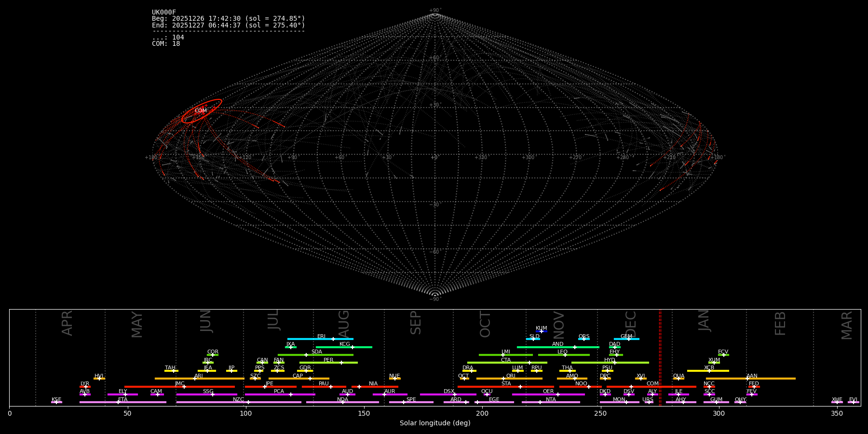The width and height of the screenshot is (868, 434).
Task: Select the End: 20251227 06:44:37 line
Action: pyautogui.click(x=229, y=25)
